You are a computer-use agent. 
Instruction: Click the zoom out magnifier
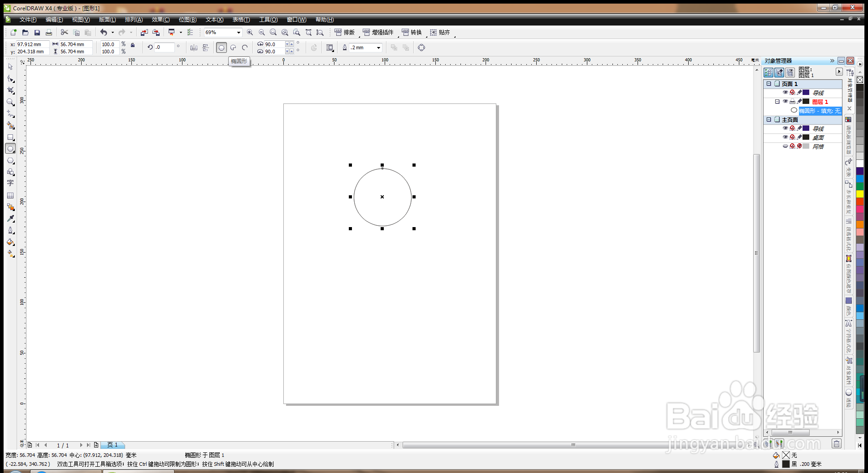pos(261,32)
